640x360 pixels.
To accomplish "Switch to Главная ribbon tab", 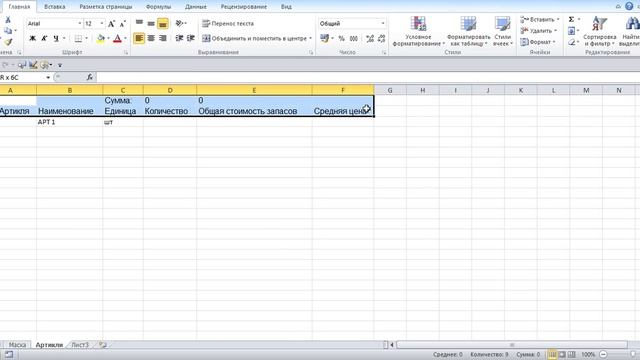I will (19, 7).
